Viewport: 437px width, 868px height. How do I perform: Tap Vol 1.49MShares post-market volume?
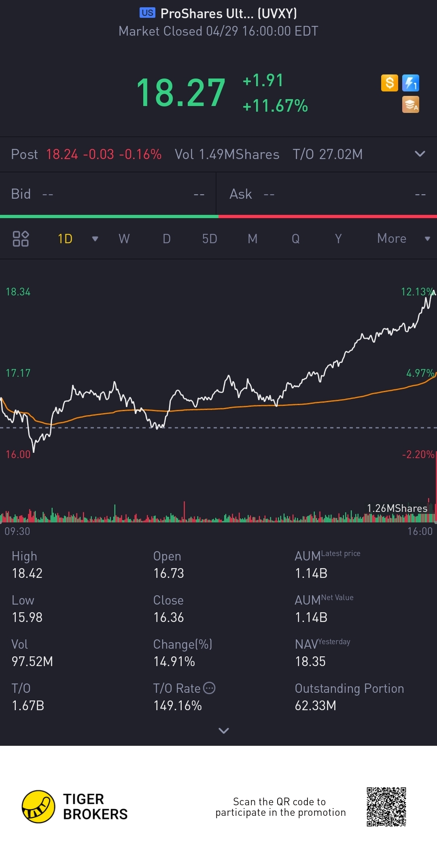click(227, 154)
